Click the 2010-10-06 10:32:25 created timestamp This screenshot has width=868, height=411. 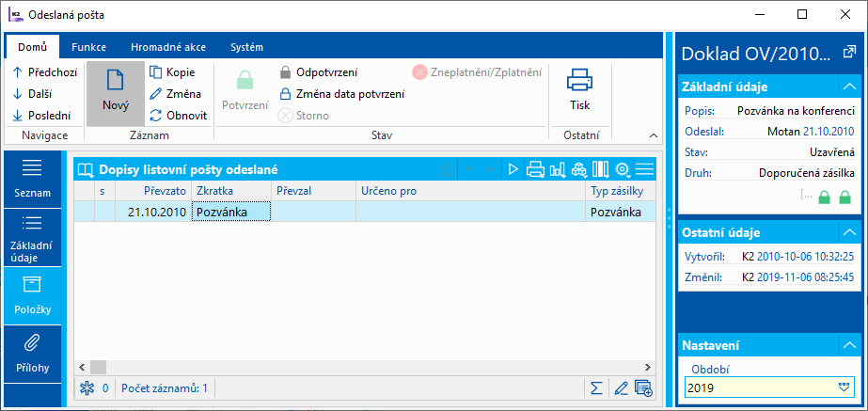point(805,257)
